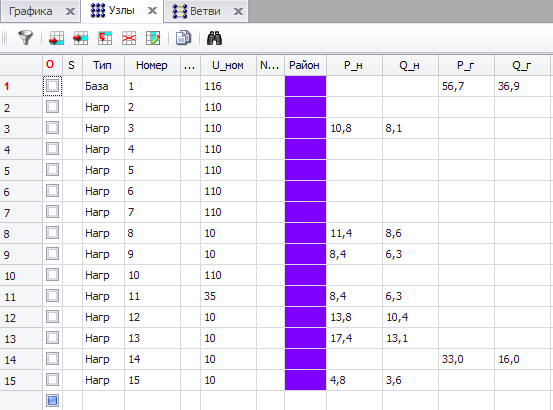This screenshot has height=410, width=553.
Task: Click the P_н column header
Action: click(x=354, y=65)
